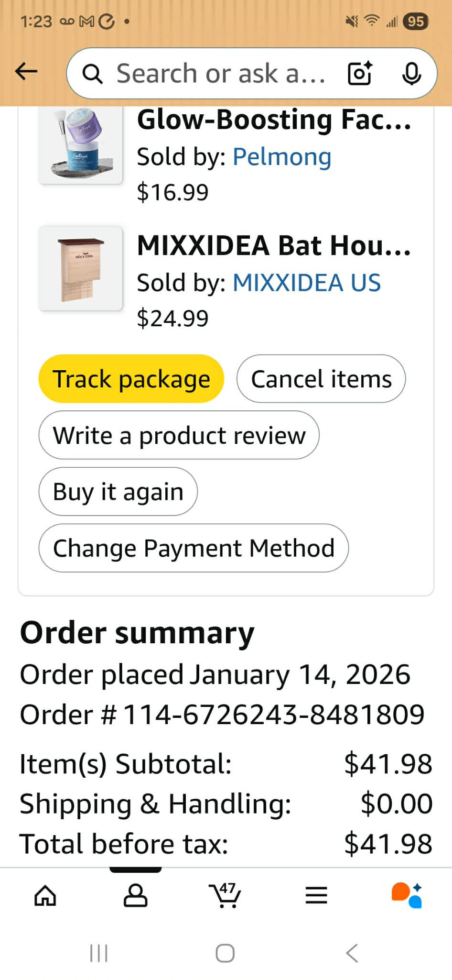Start voice search with microphone
452x980 pixels.
(x=411, y=74)
